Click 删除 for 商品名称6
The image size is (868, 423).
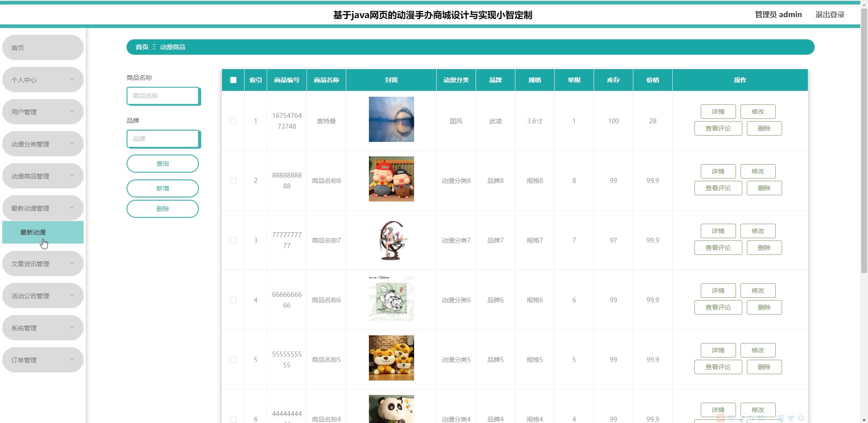tap(764, 307)
